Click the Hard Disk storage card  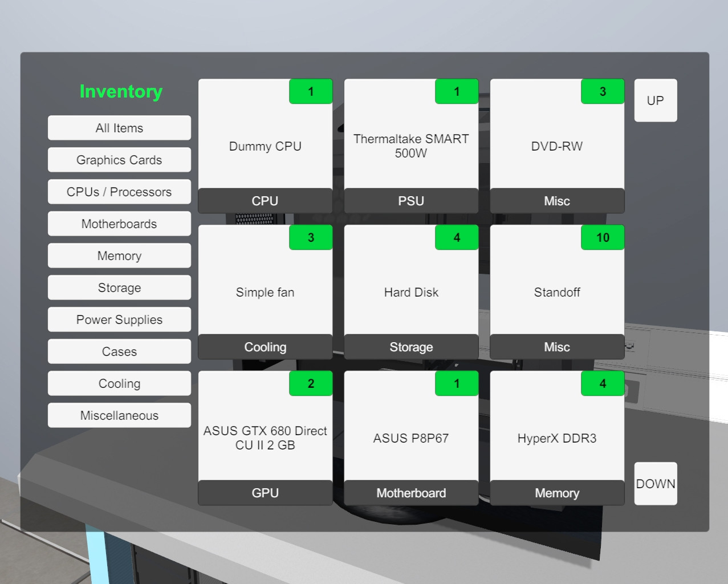click(x=411, y=293)
